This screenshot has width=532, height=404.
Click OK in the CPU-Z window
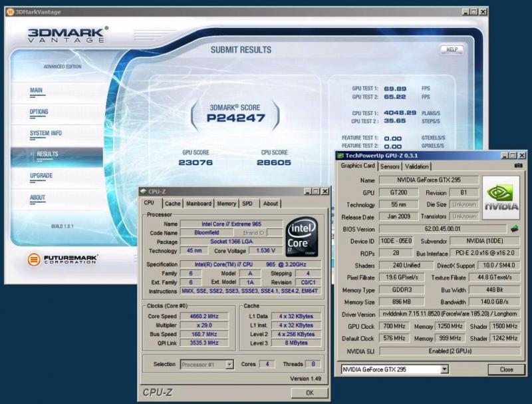[310, 393]
